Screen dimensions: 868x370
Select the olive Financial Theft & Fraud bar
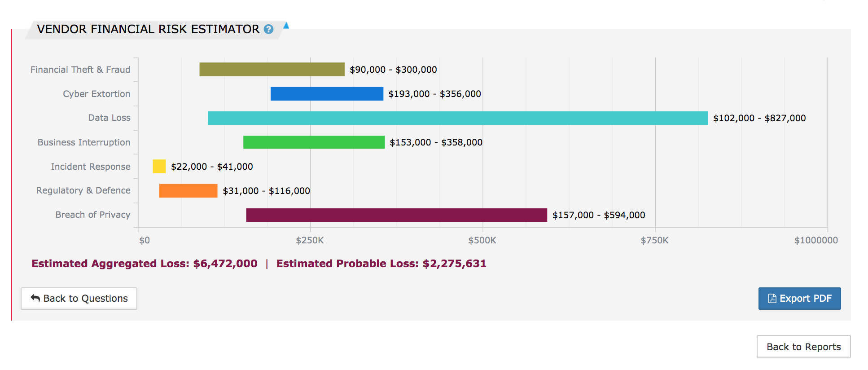[x=272, y=70]
